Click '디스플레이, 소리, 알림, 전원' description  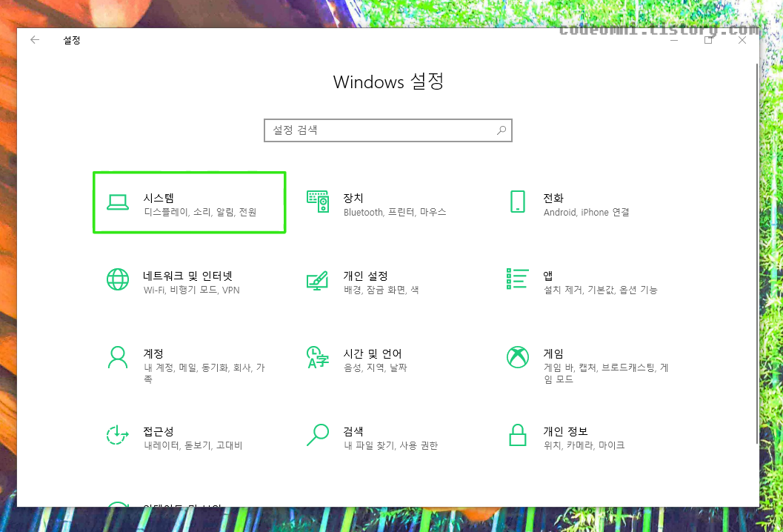(x=200, y=213)
